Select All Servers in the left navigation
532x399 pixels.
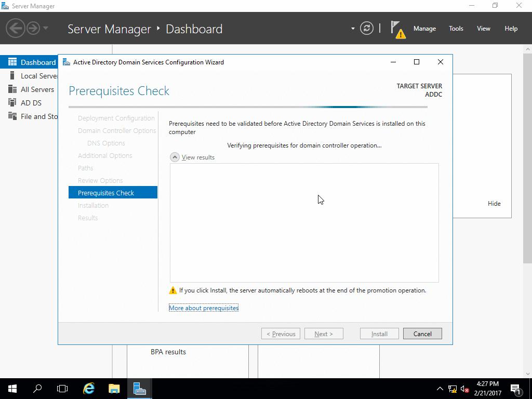(29, 89)
